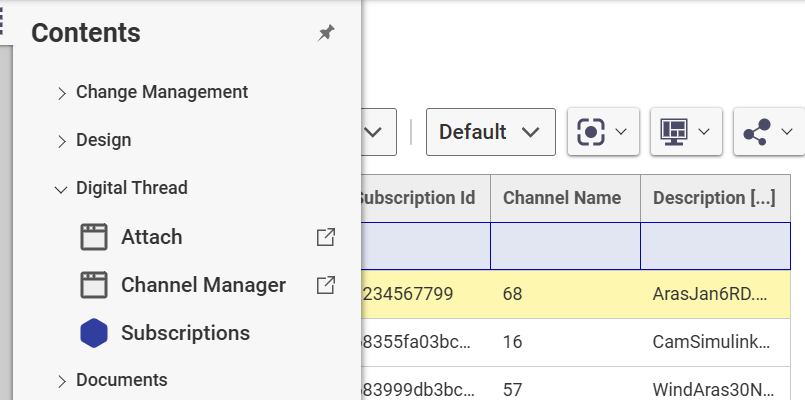
Task: Click the share icon in toolbar
Action: tap(768, 132)
